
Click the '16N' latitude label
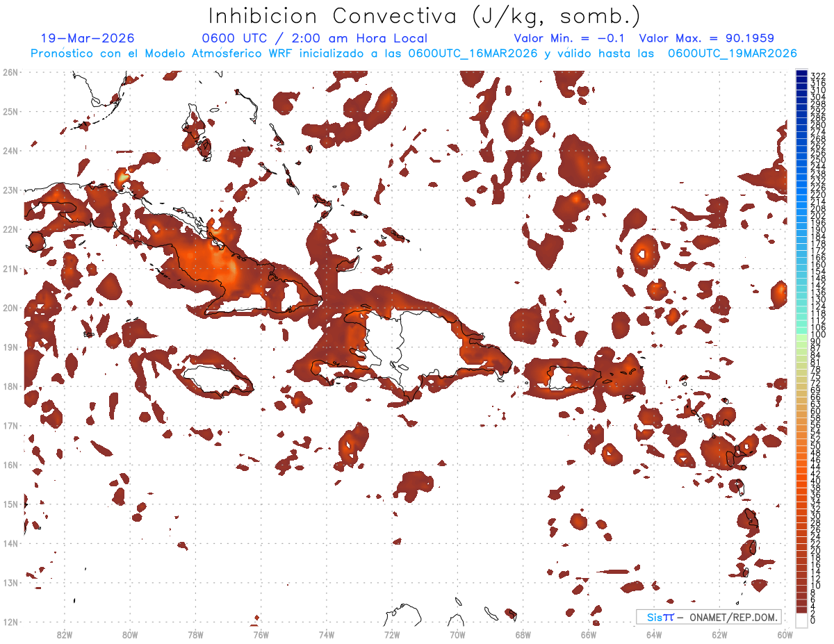[10, 464]
